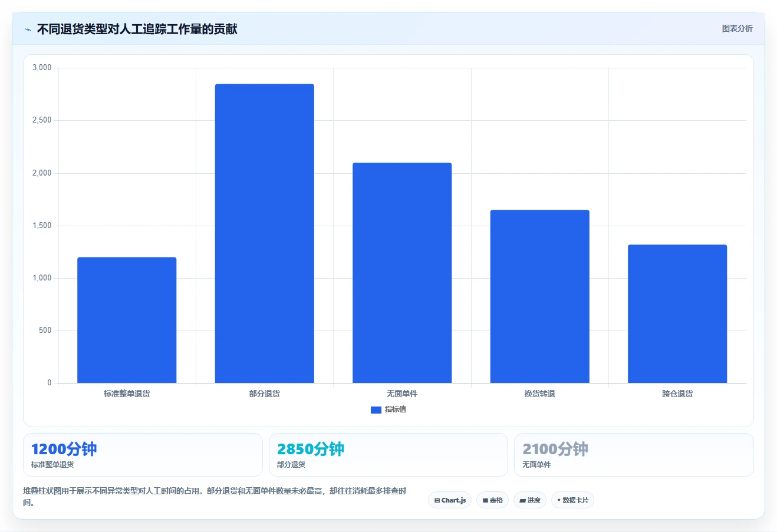
Task: Click the 图表分析 label in the header
Action: tap(737, 28)
